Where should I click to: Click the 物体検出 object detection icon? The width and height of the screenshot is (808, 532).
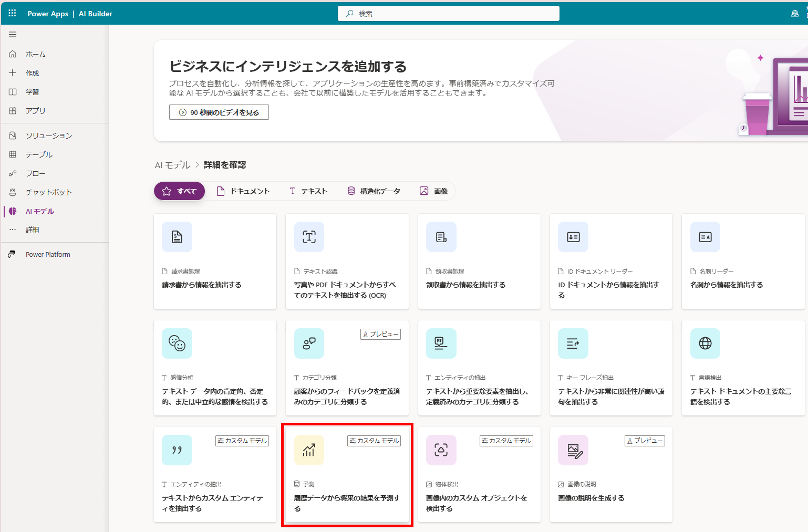tap(441, 450)
